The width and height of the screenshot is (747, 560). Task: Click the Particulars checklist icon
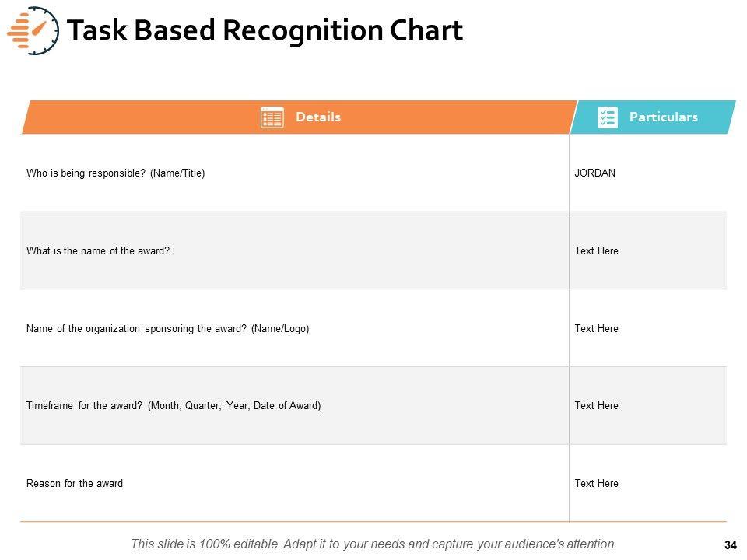pos(608,117)
